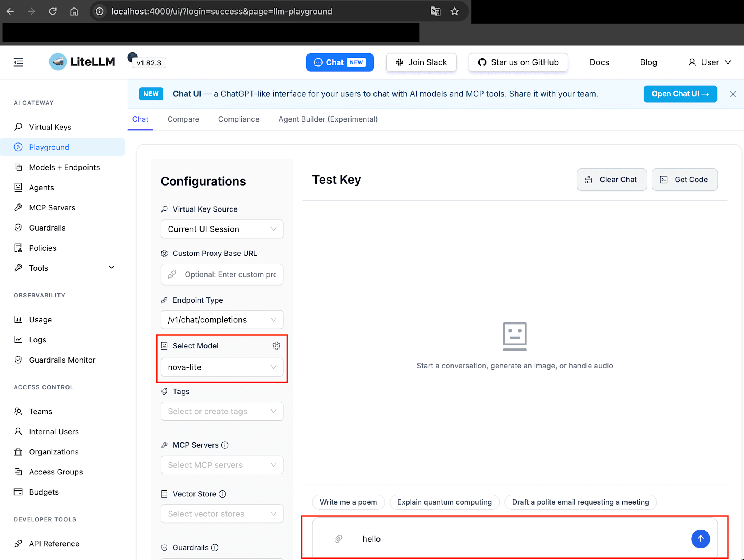Choose 'Explain quantum computing' suggestion
Viewport: 744px width, 560px height.
click(445, 502)
